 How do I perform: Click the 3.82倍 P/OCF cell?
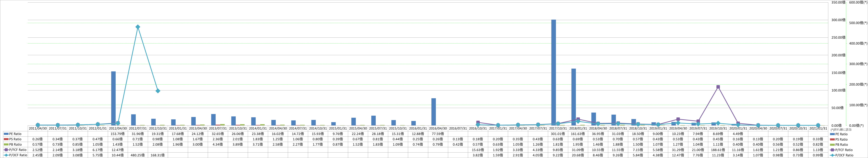(x=478, y=155)
